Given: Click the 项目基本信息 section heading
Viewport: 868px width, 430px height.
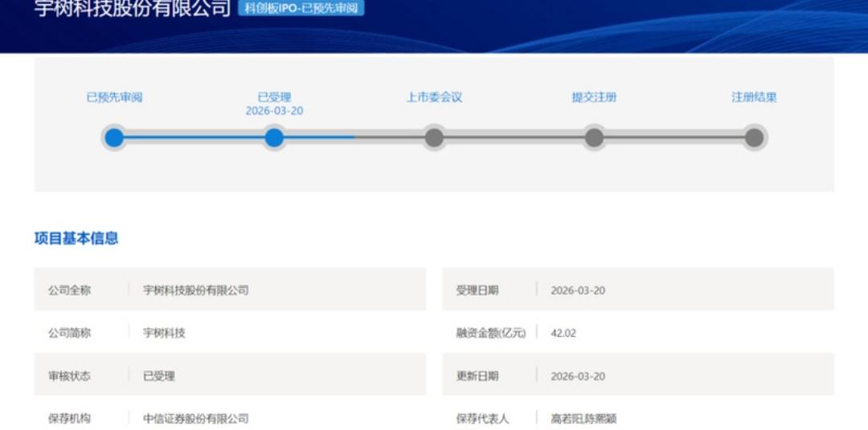Looking at the screenshot, I should (x=76, y=239).
